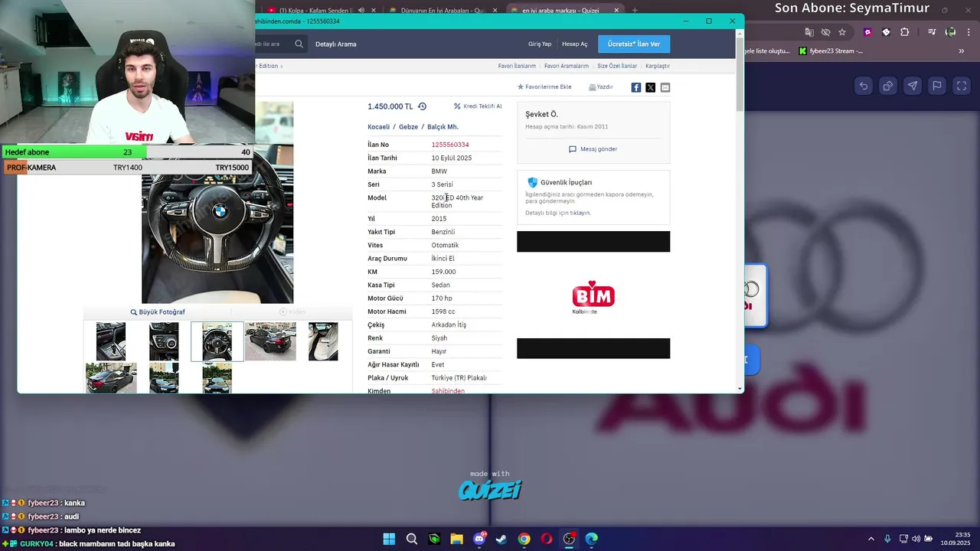Open the browser three-dot menu
The image size is (980, 551).
968,32
